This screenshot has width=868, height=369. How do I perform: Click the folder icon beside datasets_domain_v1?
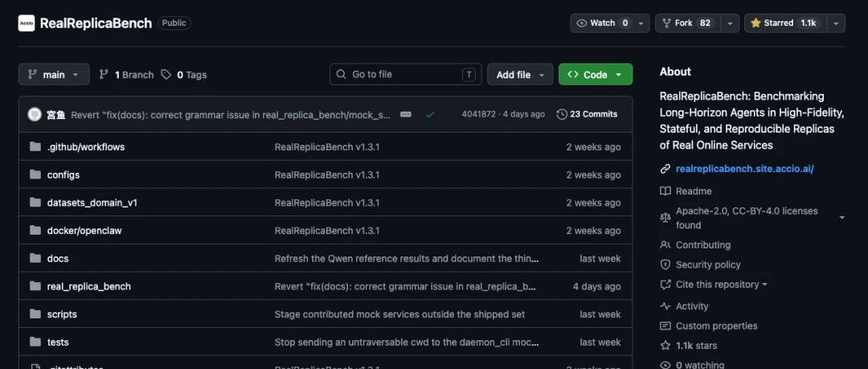pyautogui.click(x=35, y=203)
